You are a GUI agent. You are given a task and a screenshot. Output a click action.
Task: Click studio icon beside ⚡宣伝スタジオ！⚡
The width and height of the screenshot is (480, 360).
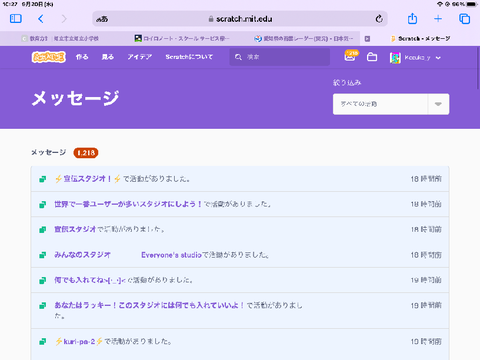click(43, 179)
